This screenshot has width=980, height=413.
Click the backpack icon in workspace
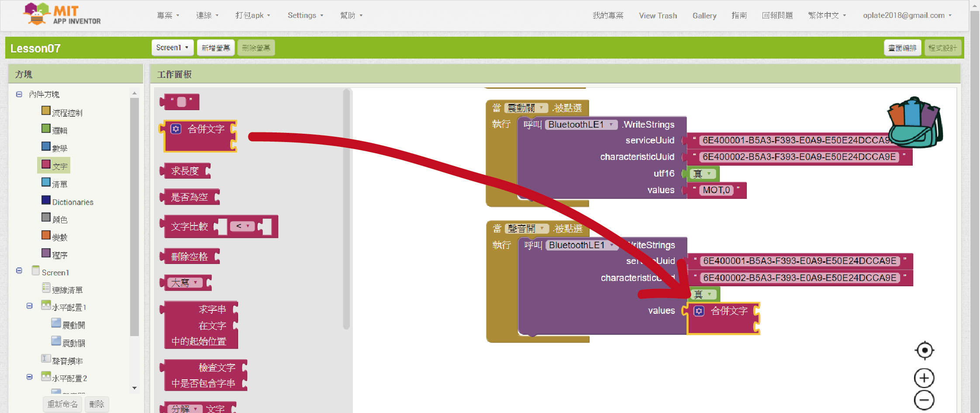(x=914, y=123)
